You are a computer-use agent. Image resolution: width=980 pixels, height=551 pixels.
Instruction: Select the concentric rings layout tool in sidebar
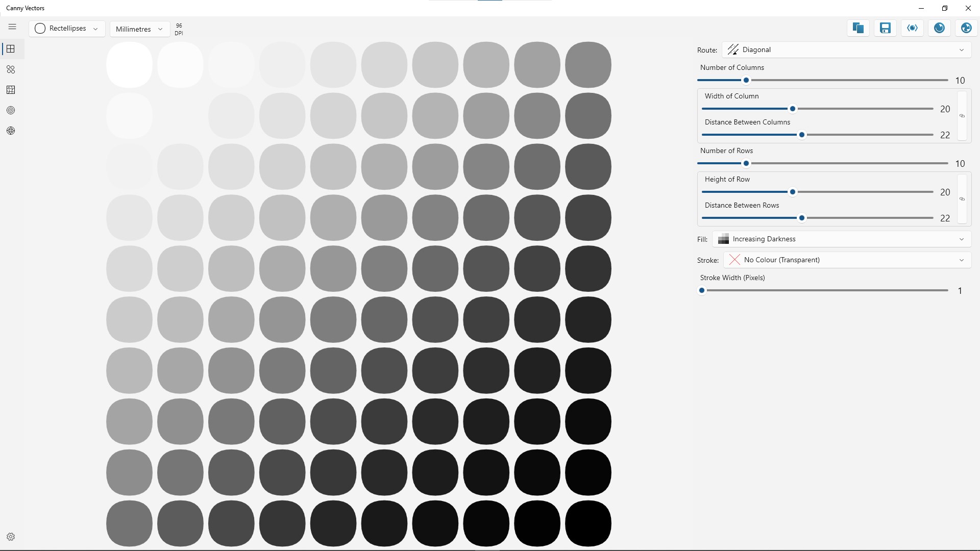click(x=11, y=110)
